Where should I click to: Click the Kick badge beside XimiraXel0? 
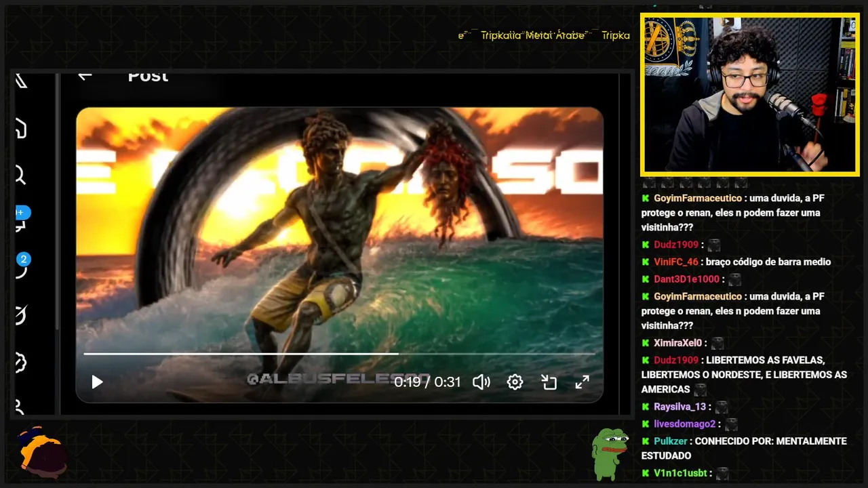click(x=646, y=343)
